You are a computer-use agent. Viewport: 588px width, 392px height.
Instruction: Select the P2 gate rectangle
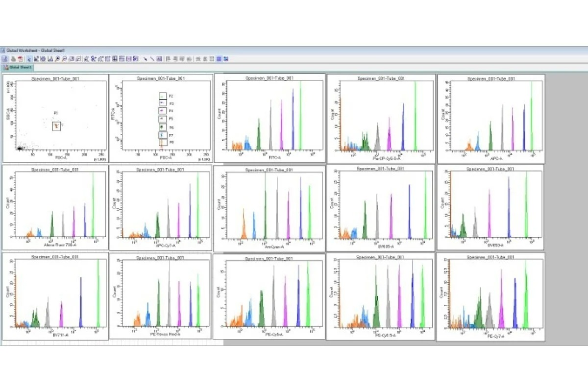[x=163, y=97]
